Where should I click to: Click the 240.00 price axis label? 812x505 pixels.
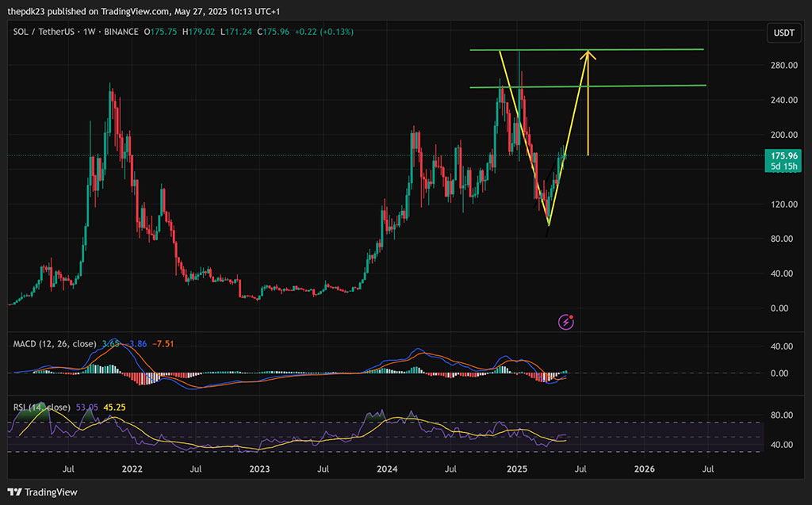click(x=784, y=100)
